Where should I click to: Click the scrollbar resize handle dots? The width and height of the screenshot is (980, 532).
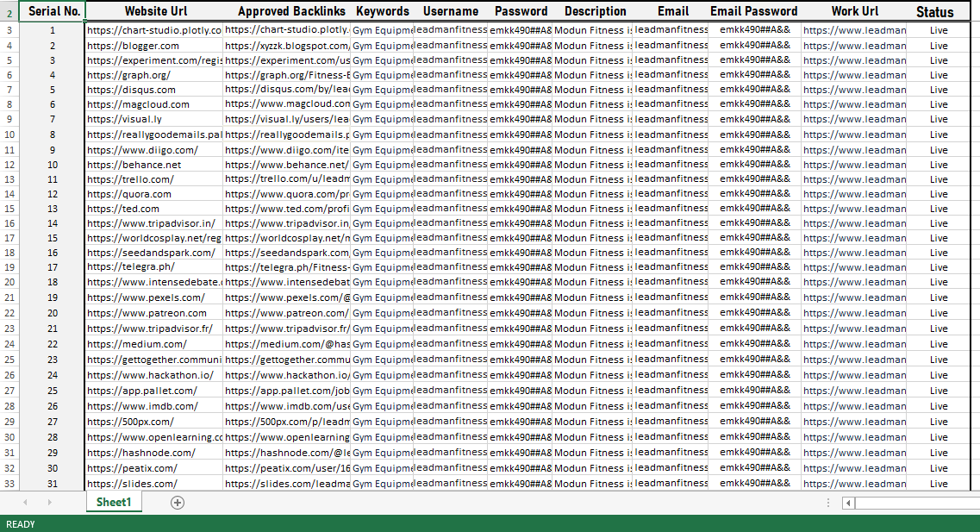point(828,503)
